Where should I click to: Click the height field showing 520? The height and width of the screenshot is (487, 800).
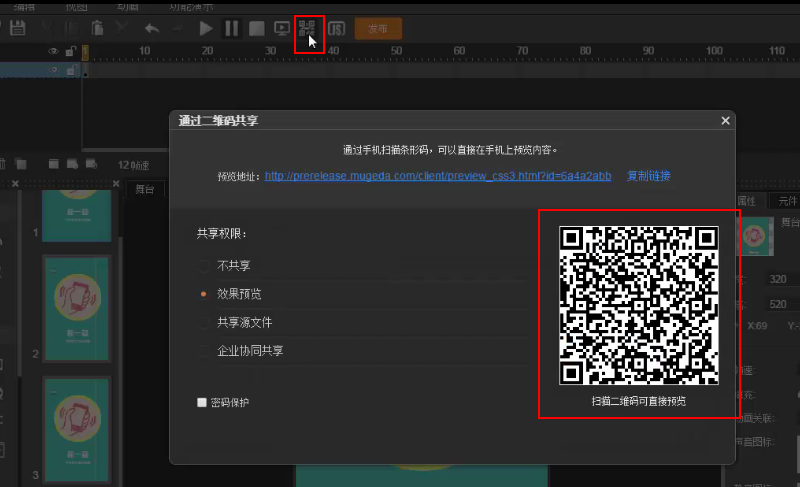coord(782,304)
